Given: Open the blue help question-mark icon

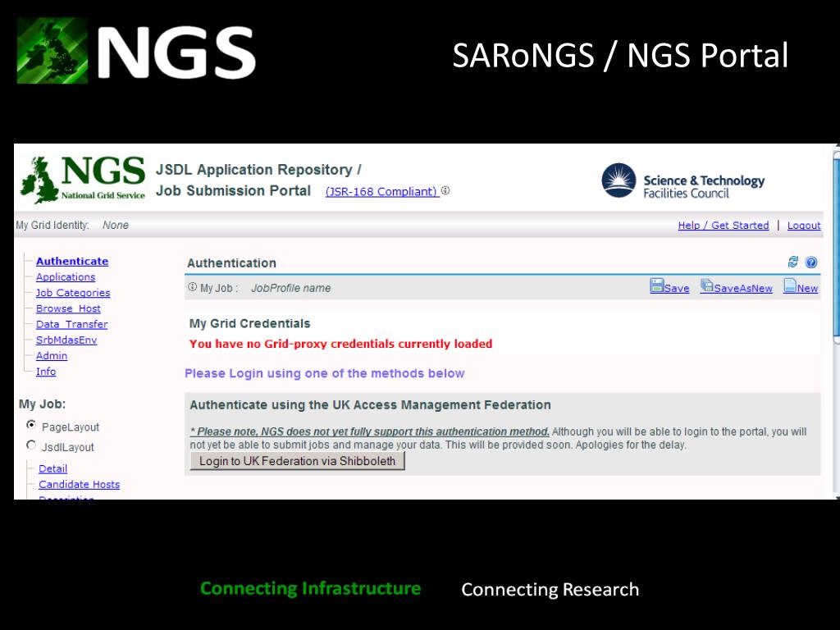Looking at the screenshot, I should (811, 262).
